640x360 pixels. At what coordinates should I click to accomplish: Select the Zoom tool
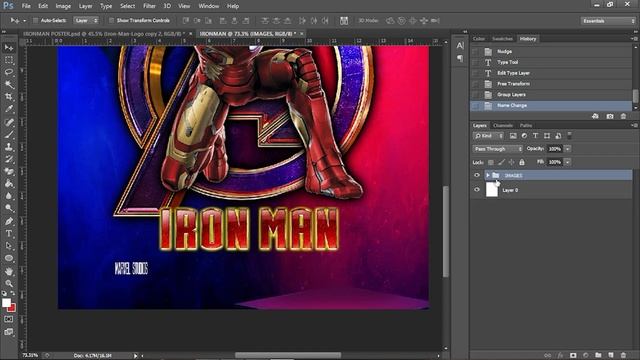[9, 283]
